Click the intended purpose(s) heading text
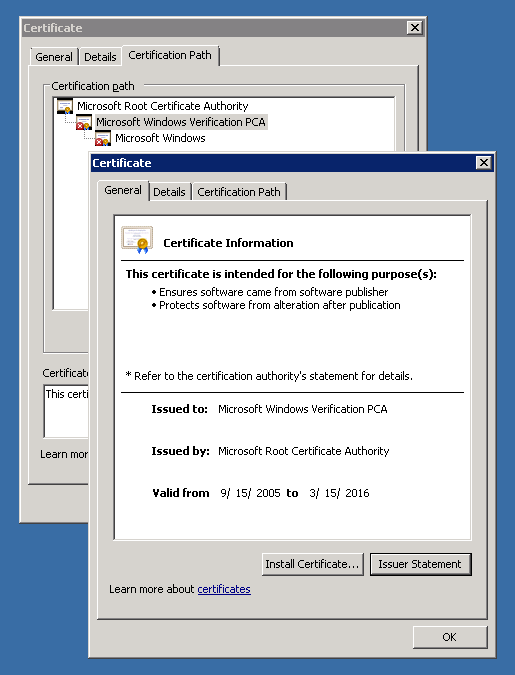Image resolution: width=515 pixels, height=675 pixels. (x=281, y=274)
